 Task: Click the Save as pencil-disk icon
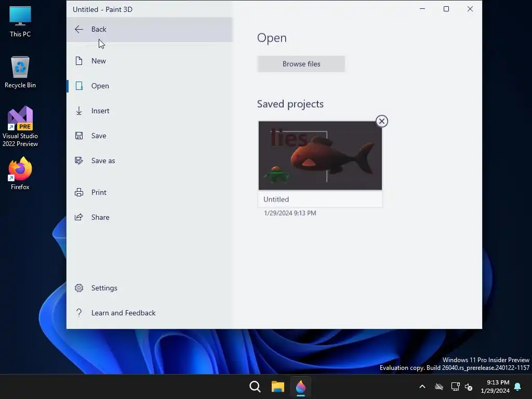[x=79, y=161]
